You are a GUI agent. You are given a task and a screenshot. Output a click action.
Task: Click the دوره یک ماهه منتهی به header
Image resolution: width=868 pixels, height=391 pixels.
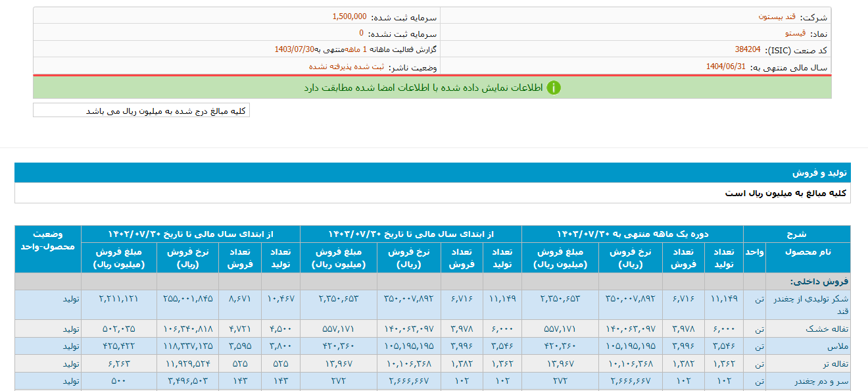632,234
